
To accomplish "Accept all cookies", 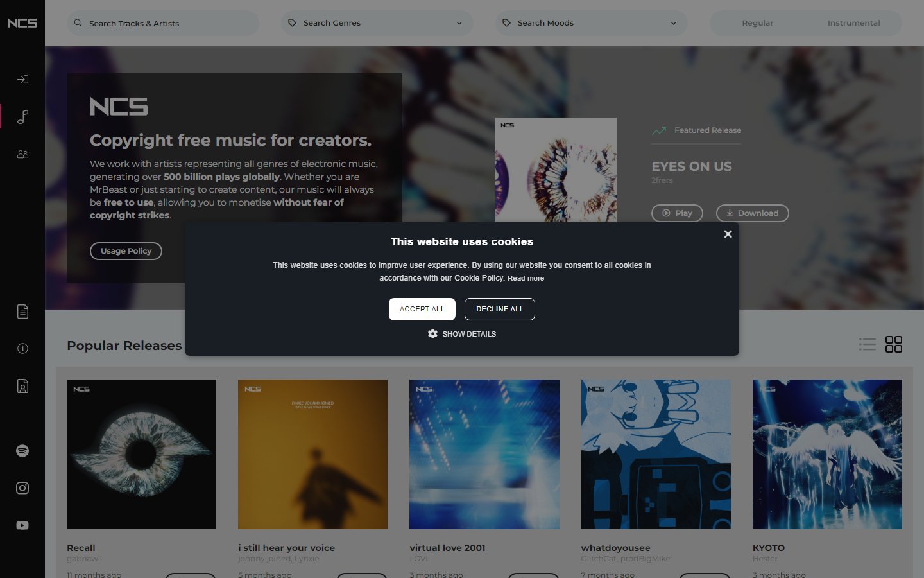I will click(422, 309).
